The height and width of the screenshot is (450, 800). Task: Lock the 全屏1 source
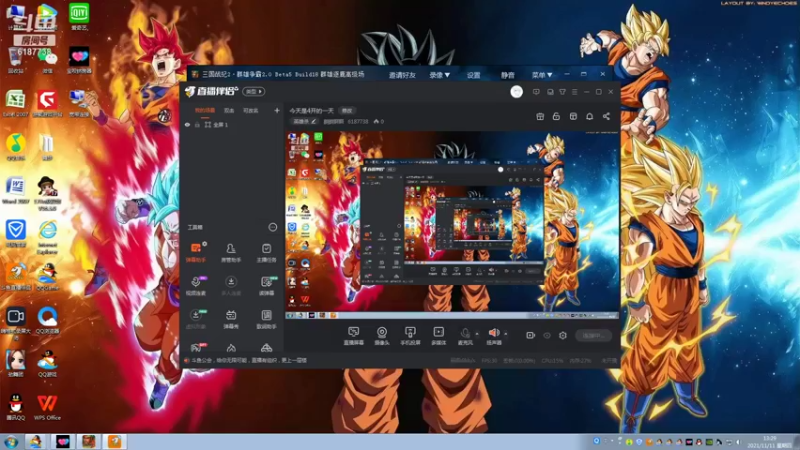tap(197, 124)
